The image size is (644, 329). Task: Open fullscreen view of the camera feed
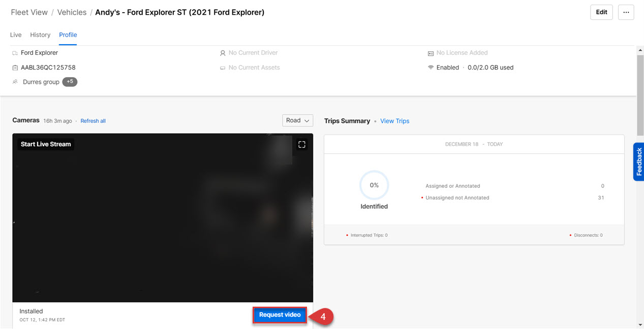(301, 144)
